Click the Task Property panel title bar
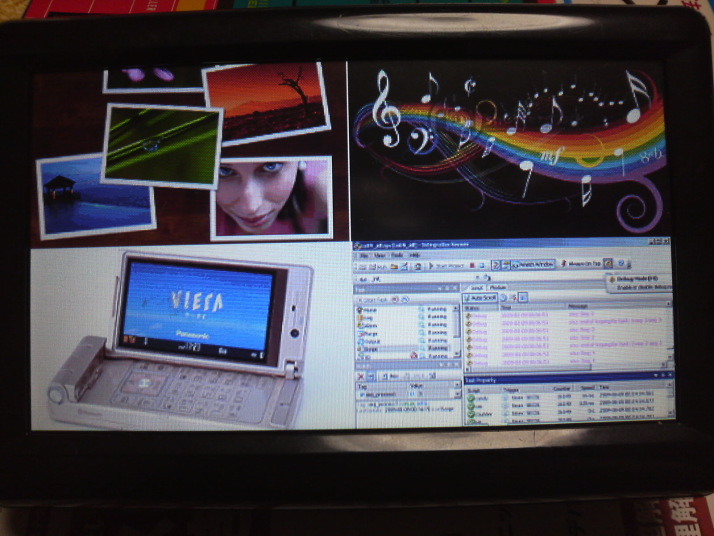 tap(568, 378)
